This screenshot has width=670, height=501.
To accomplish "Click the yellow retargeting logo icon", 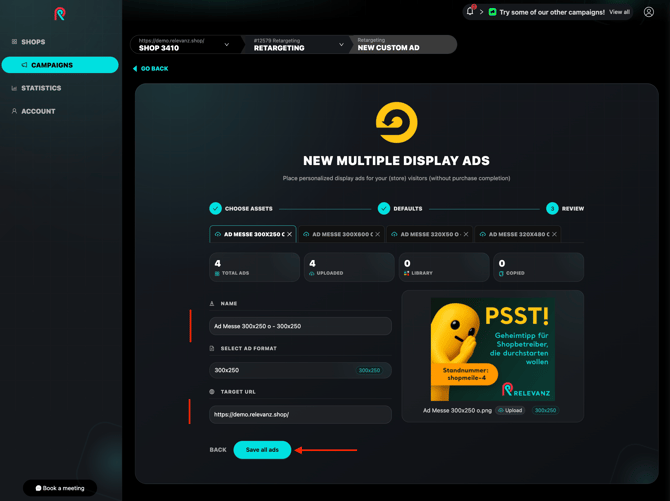I will click(x=397, y=122).
